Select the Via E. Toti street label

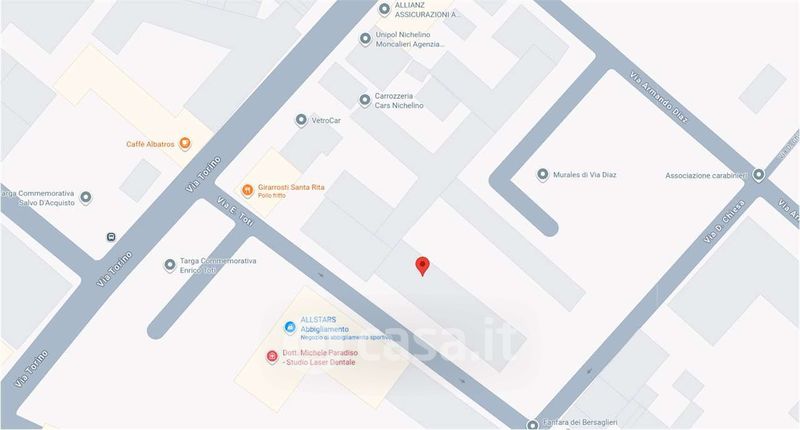tap(235, 211)
